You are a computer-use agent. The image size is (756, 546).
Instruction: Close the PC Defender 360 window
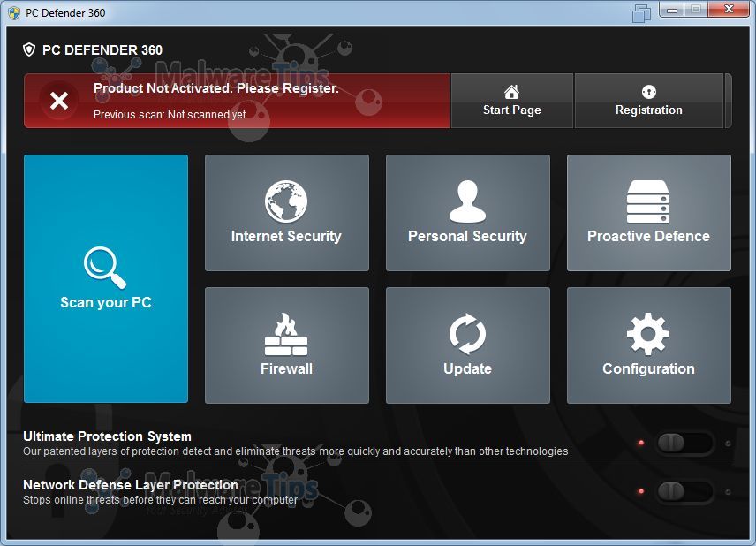(x=729, y=9)
